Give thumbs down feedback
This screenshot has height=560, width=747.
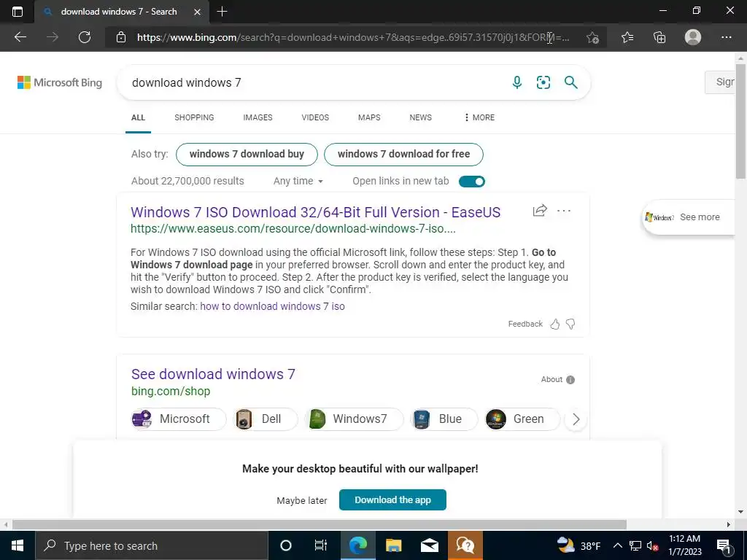tap(570, 324)
